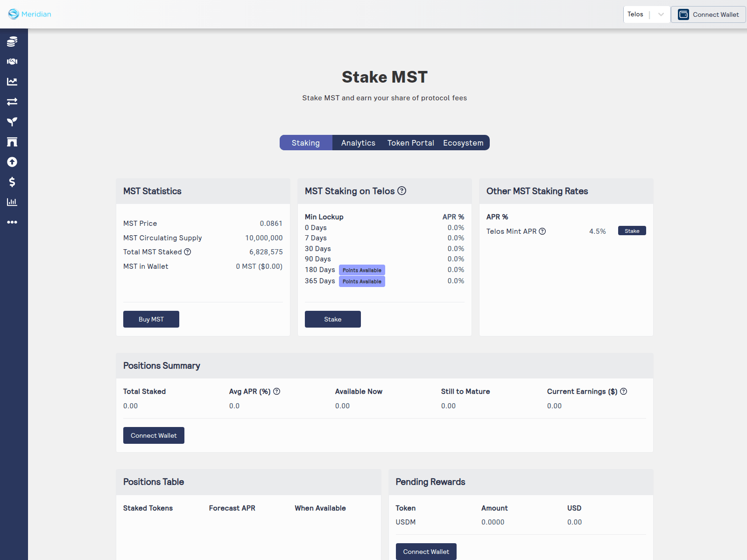Click the 90 Days lockup row
The width and height of the screenshot is (747, 560).
pos(385,259)
